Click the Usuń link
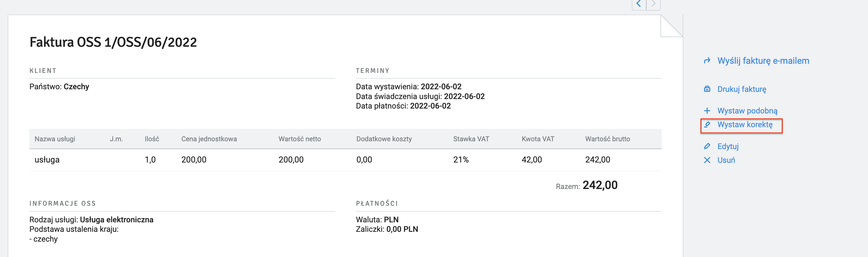The width and height of the screenshot is (868, 257). [x=726, y=160]
